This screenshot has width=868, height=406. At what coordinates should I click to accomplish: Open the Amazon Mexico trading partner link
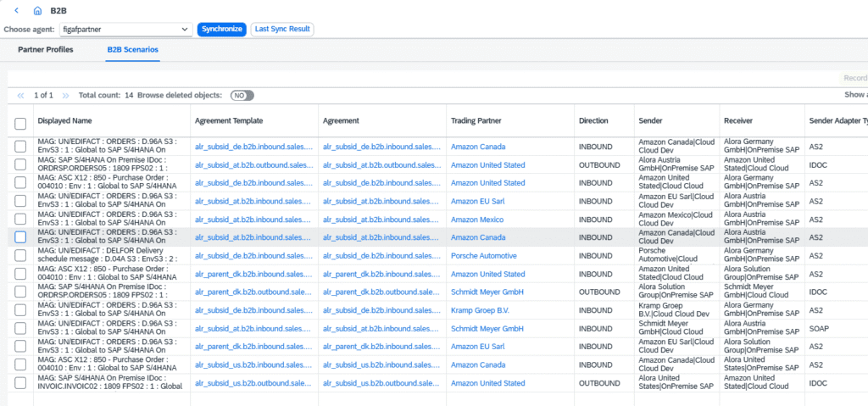477,220
